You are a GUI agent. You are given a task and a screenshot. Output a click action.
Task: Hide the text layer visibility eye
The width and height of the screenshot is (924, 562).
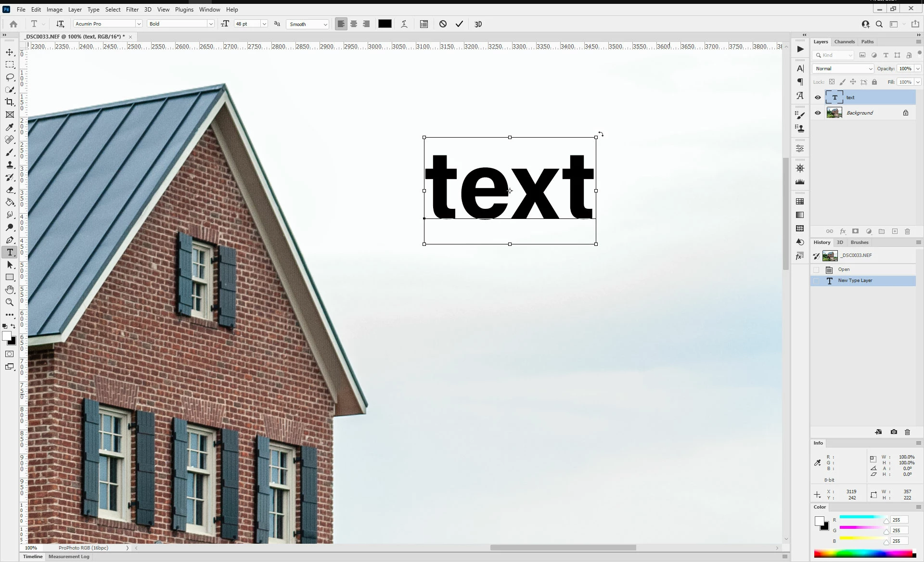pyautogui.click(x=818, y=97)
